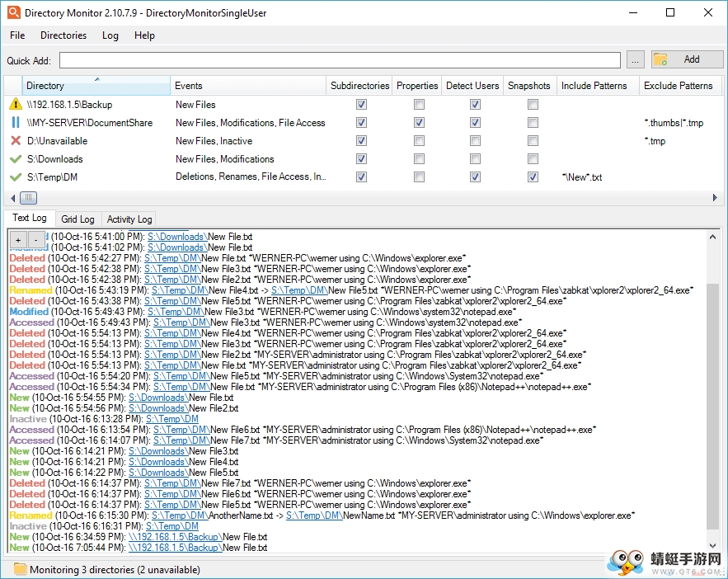This screenshot has width=728, height=579.
Task: Click the up arrow of the log scrollbar
Action: pos(712,237)
